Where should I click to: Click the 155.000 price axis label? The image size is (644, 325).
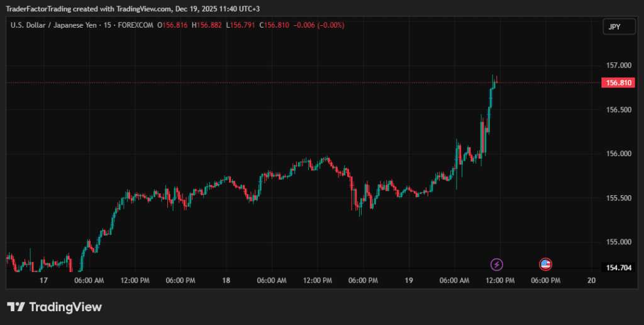point(619,242)
